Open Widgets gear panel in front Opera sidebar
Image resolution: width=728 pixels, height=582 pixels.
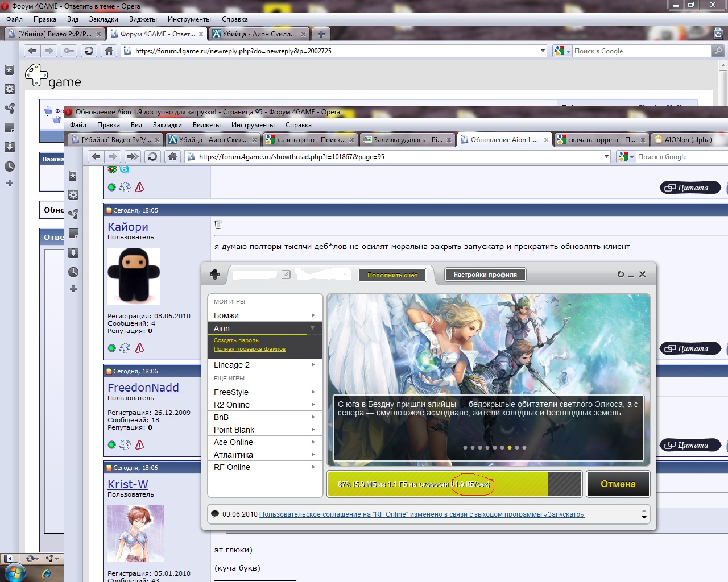tap(73, 195)
